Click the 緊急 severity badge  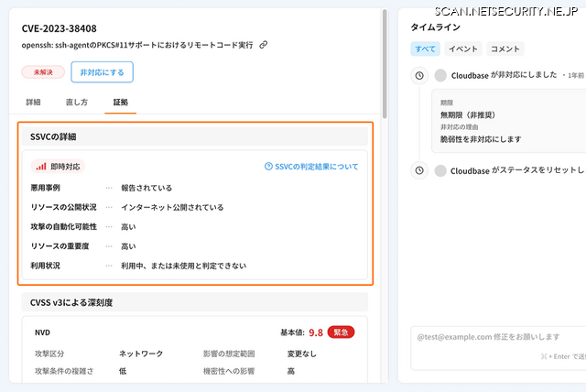coord(341,332)
